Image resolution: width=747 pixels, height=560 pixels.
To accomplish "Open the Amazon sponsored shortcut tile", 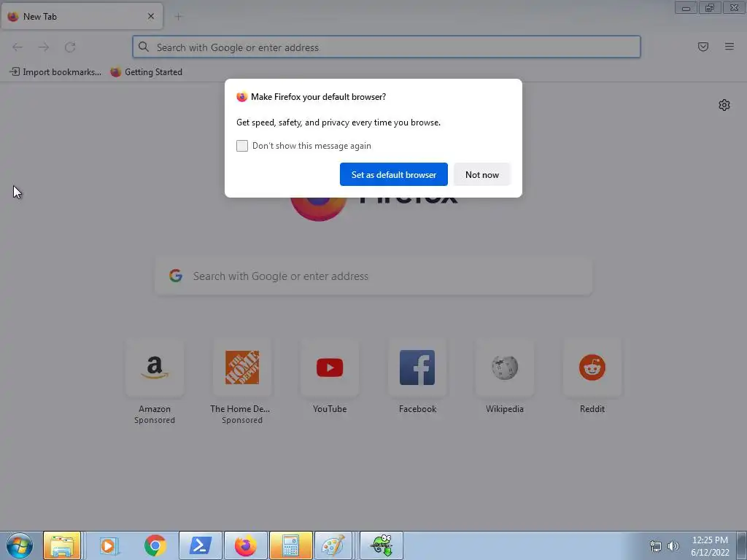I will (155, 367).
